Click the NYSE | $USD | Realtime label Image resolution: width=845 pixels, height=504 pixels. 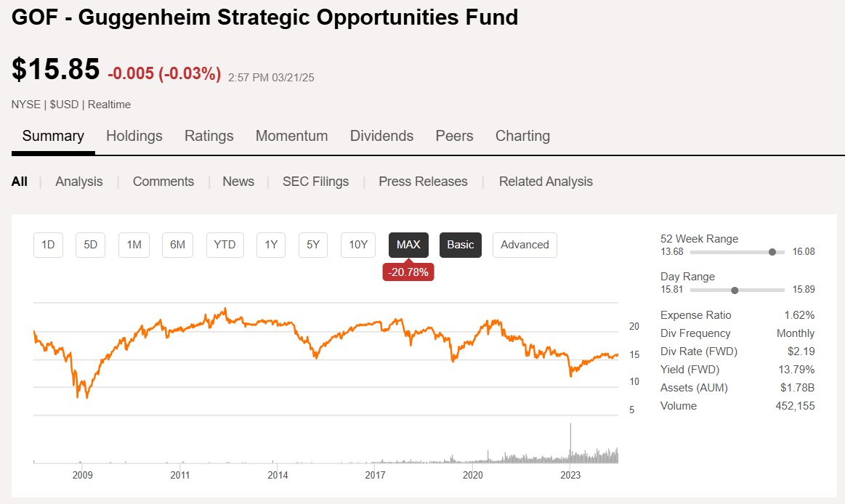click(71, 105)
